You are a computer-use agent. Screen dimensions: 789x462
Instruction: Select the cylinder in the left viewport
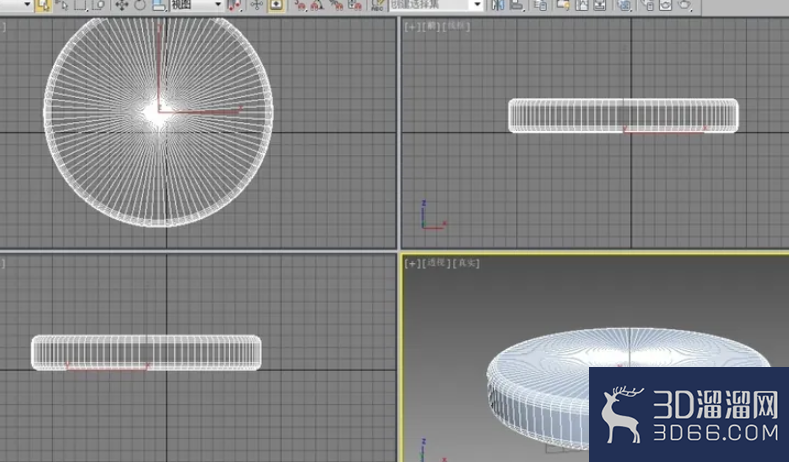coord(146,352)
